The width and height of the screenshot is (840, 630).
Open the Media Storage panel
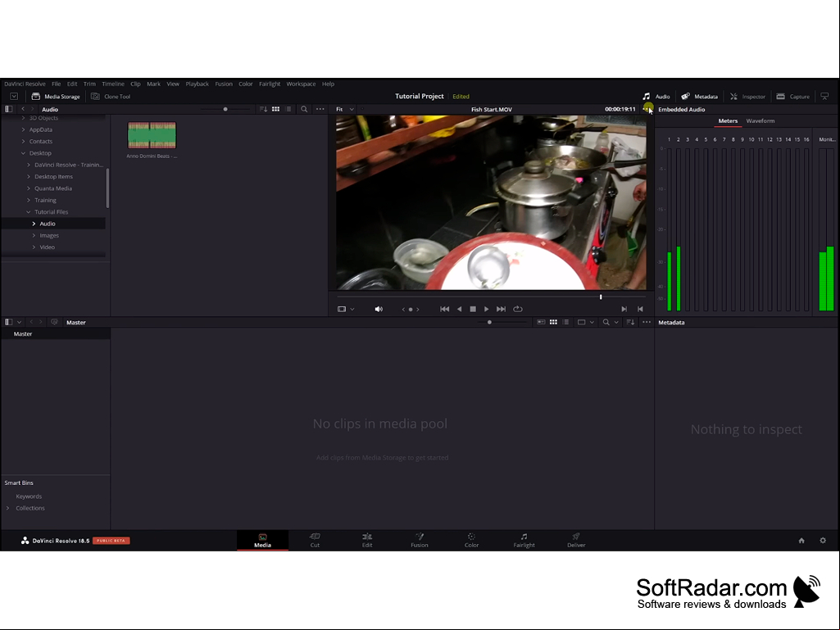point(56,97)
